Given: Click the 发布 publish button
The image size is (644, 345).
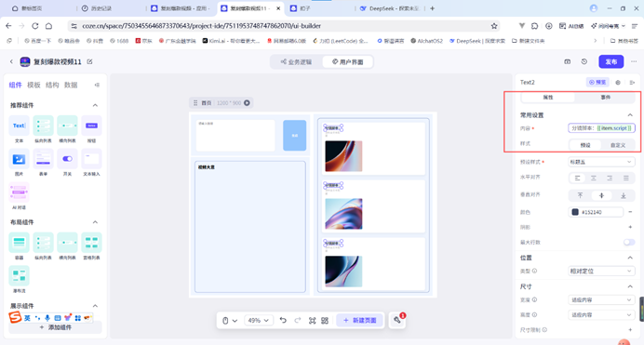Looking at the screenshot, I should [x=611, y=61].
